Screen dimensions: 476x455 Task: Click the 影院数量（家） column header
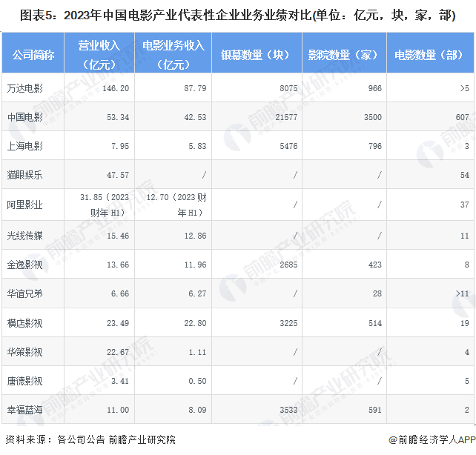(x=344, y=53)
